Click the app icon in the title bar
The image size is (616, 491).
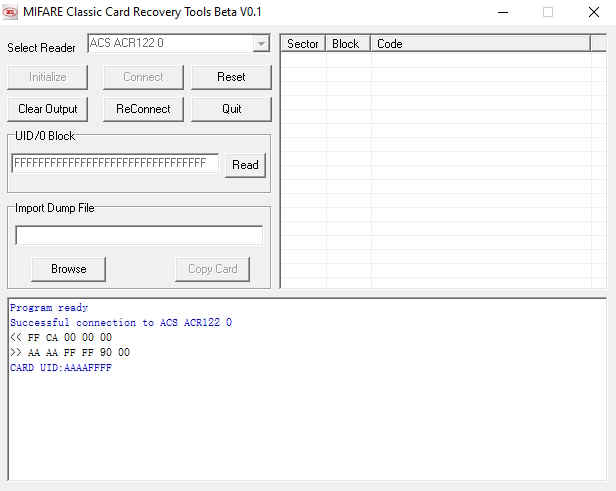(x=10, y=12)
